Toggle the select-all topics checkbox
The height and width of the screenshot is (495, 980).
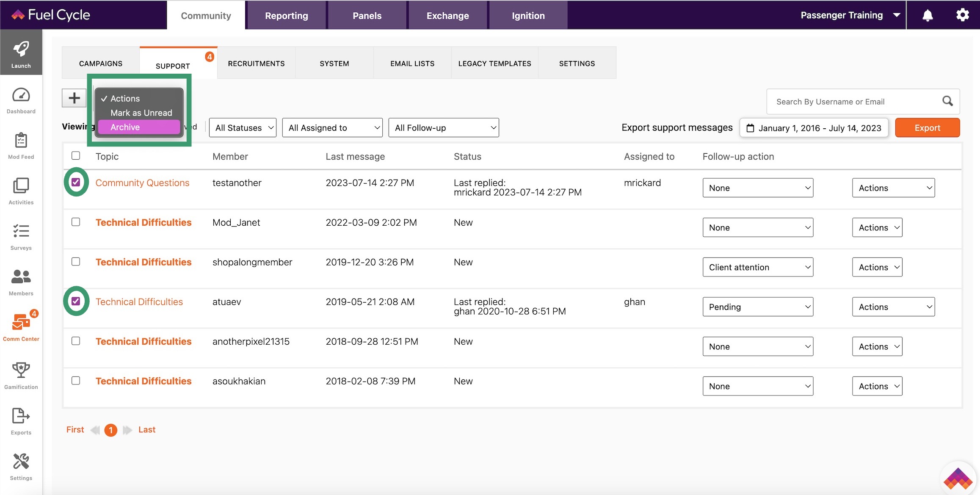click(x=76, y=155)
